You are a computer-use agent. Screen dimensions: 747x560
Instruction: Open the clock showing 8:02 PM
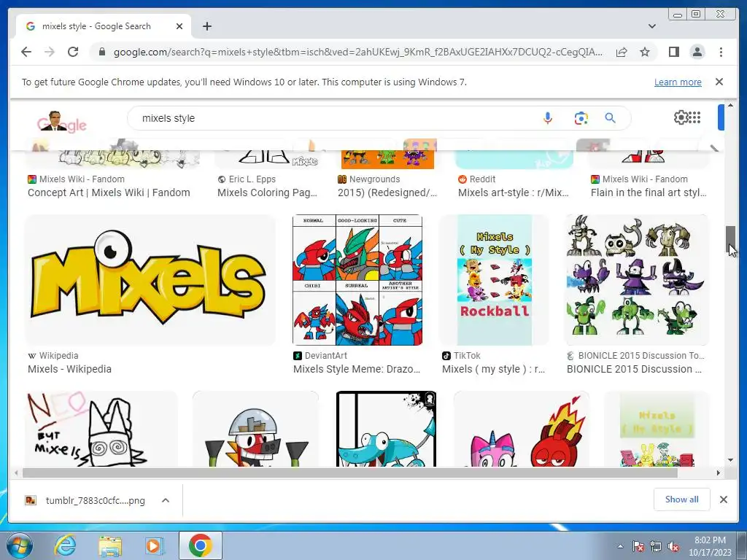click(710, 546)
